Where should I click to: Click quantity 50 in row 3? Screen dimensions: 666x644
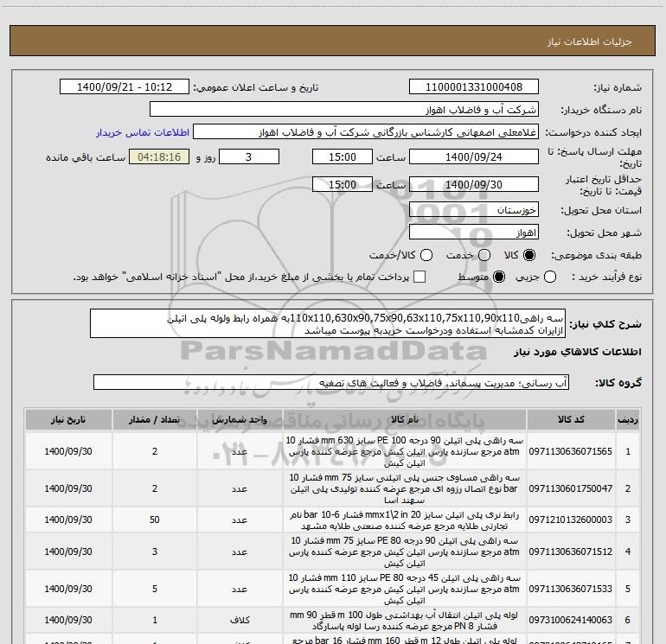(x=155, y=520)
